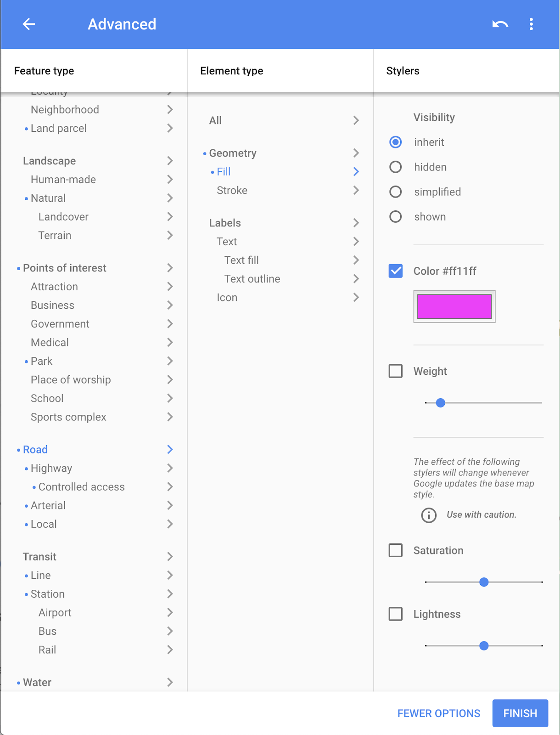The height and width of the screenshot is (735, 560).
Task: Click FEWER OPTIONS link
Action: [x=439, y=713]
